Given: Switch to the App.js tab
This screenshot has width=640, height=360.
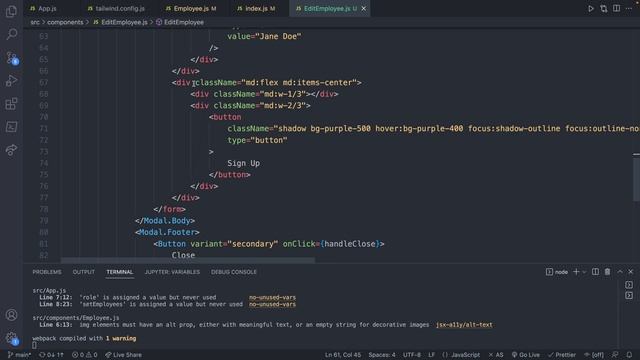Looking at the screenshot, I should (x=43, y=8).
